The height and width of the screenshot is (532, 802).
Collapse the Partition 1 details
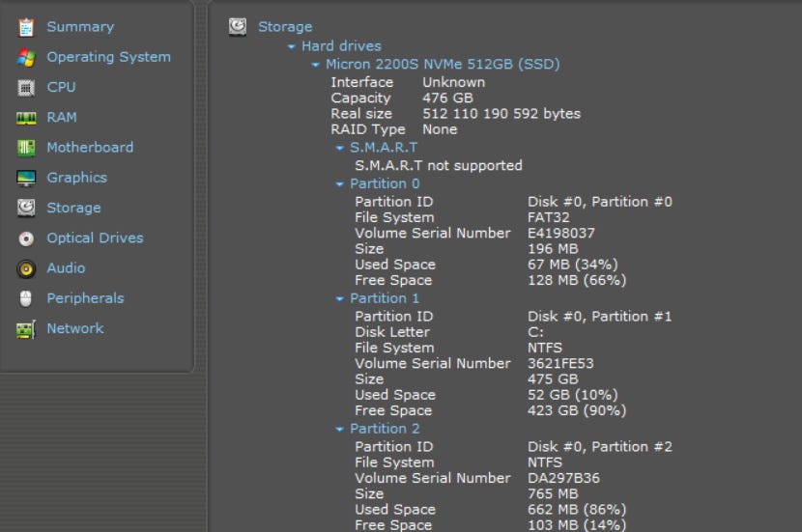click(339, 298)
